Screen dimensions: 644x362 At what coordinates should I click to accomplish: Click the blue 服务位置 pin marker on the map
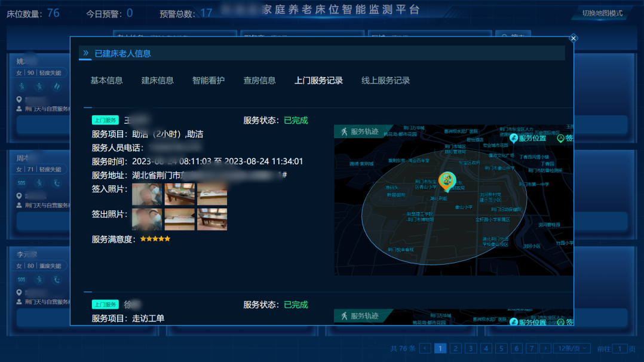pyautogui.click(x=513, y=138)
